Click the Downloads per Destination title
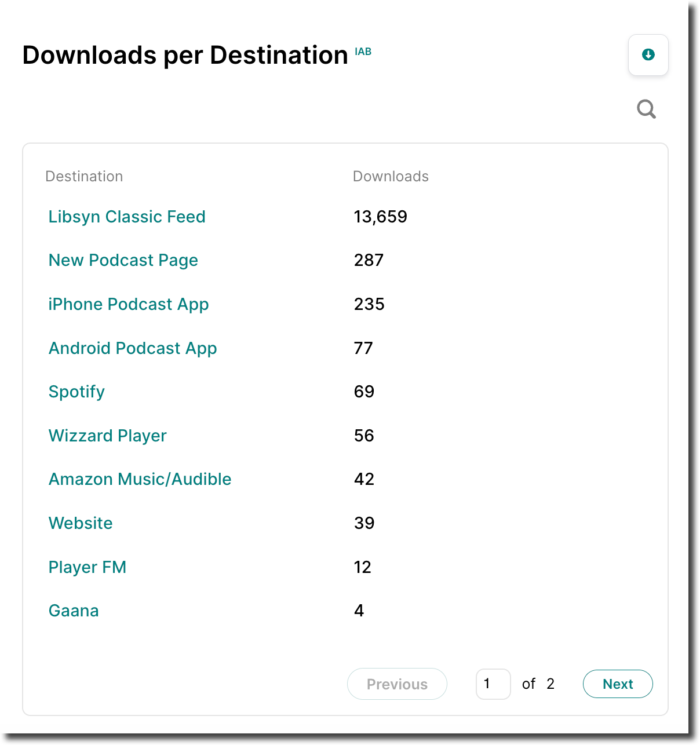700x745 pixels. tap(184, 55)
